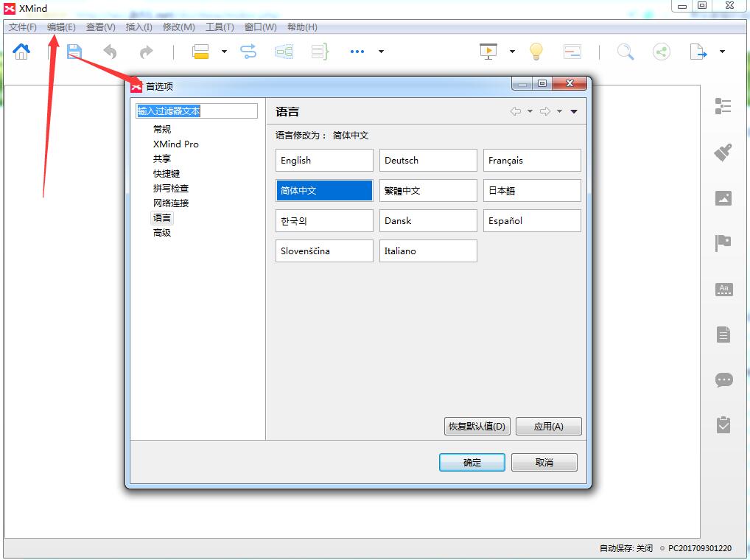Select Korean 한국의 language option
Screen dimensions: 750x560
click(324, 220)
